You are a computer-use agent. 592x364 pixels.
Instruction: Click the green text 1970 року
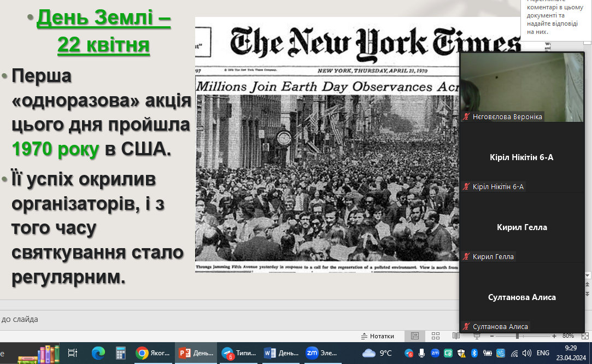56,149
